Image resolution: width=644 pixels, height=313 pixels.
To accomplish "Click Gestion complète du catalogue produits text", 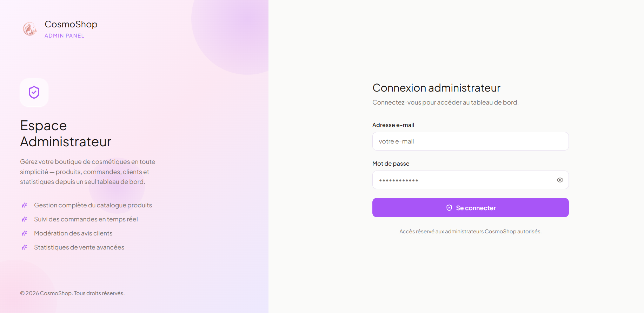I will point(93,205).
